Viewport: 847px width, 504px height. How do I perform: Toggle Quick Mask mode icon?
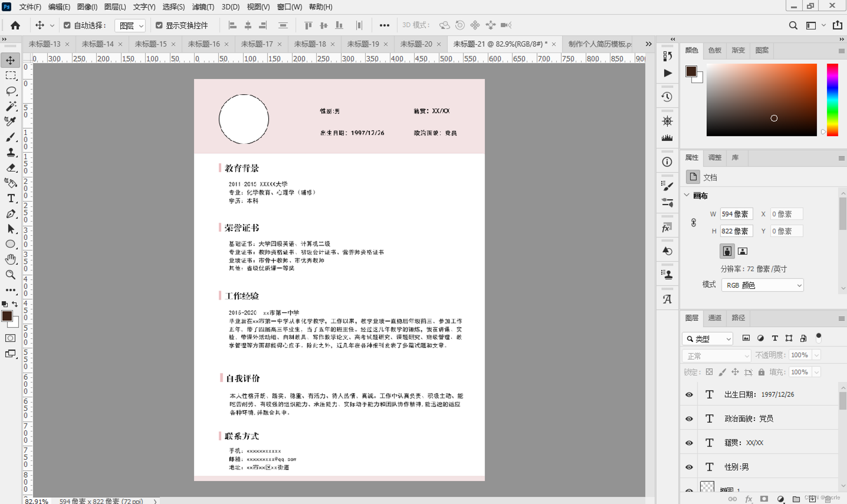click(10, 338)
